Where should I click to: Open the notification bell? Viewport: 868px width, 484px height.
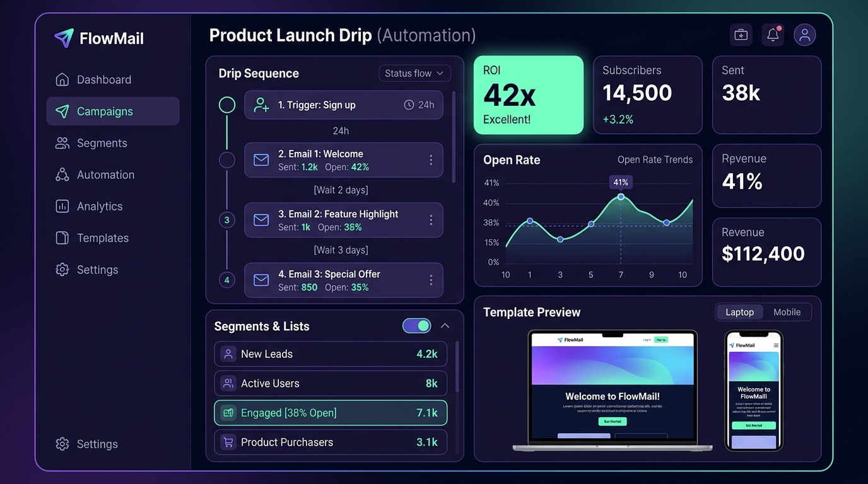(x=773, y=35)
